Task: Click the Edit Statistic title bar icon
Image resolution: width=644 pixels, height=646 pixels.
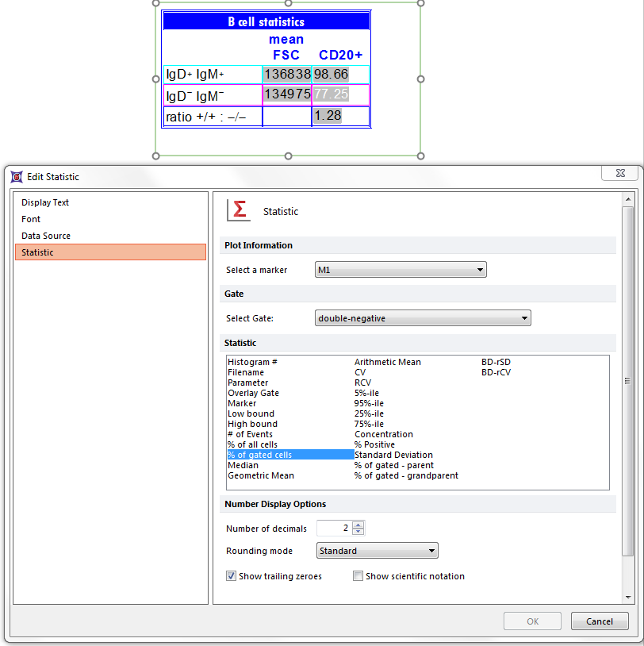Action: point(17,177)
